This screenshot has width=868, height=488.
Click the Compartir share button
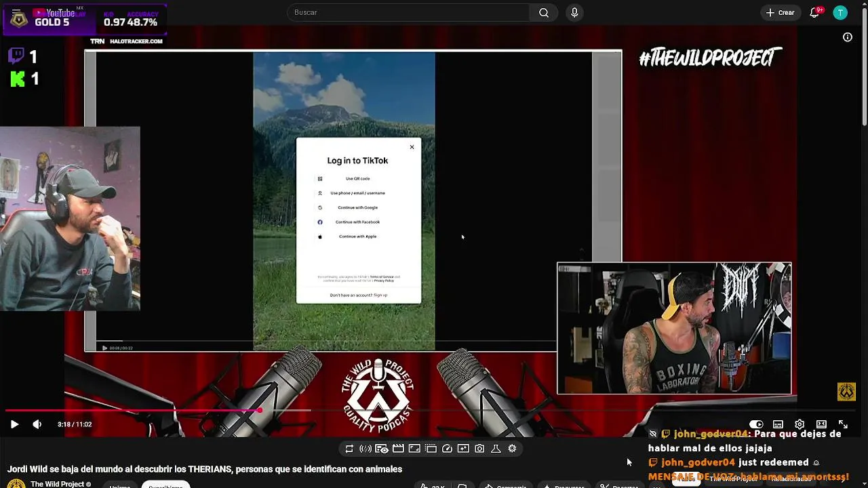click(x=505, y=485)
